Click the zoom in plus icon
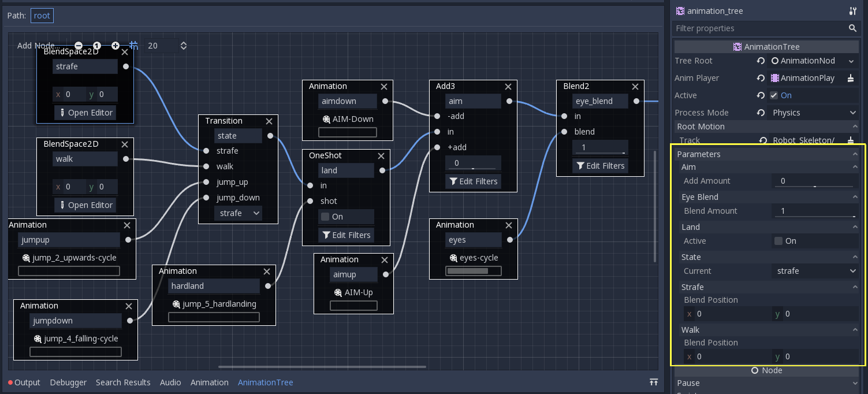868x394 pixels. tap(115, 46)
